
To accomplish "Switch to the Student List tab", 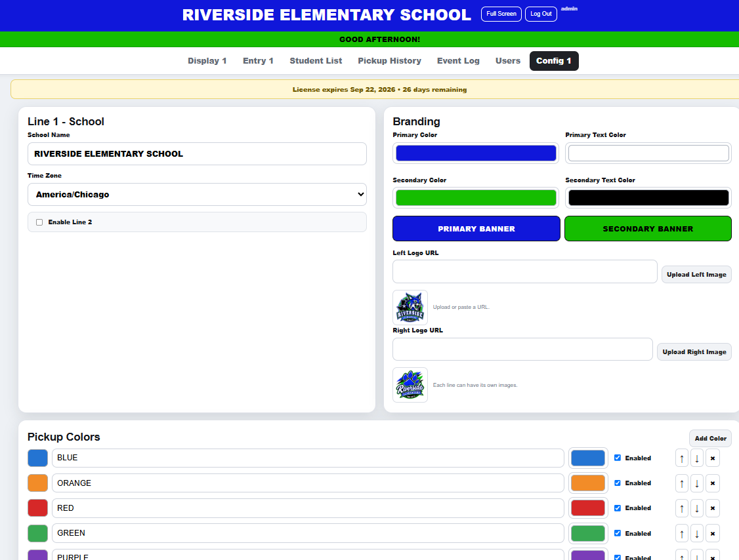I will click(316, 61).
